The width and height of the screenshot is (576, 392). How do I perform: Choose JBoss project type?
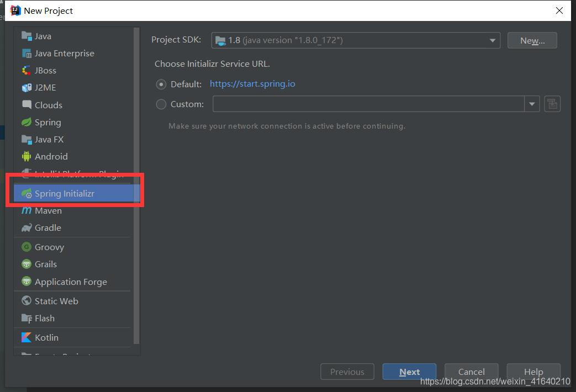[73, 70]
